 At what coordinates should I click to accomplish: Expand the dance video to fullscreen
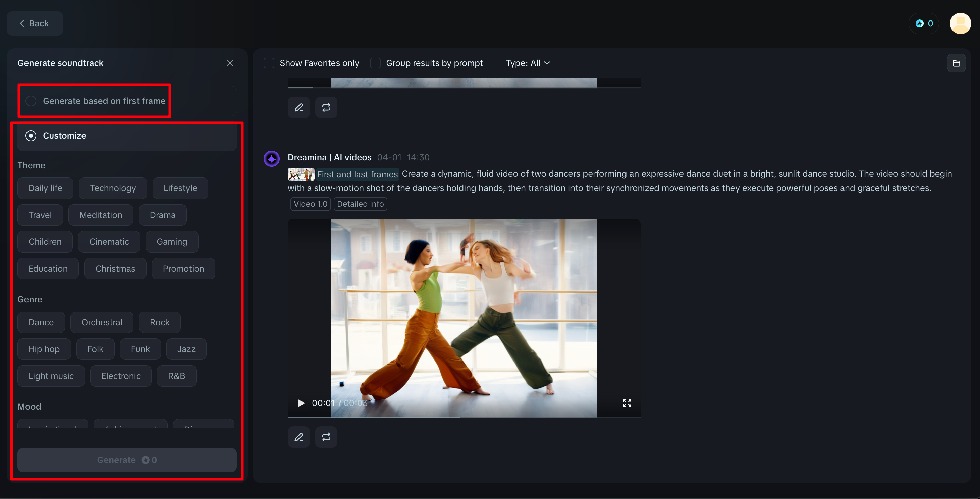pyautogui.click(x=627, y=403)
